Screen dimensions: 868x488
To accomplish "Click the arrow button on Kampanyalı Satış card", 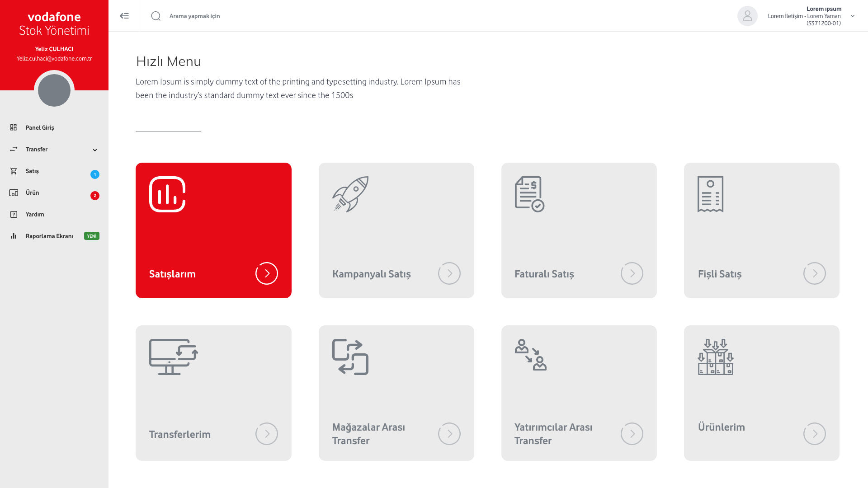I will (x=449, y=273).
